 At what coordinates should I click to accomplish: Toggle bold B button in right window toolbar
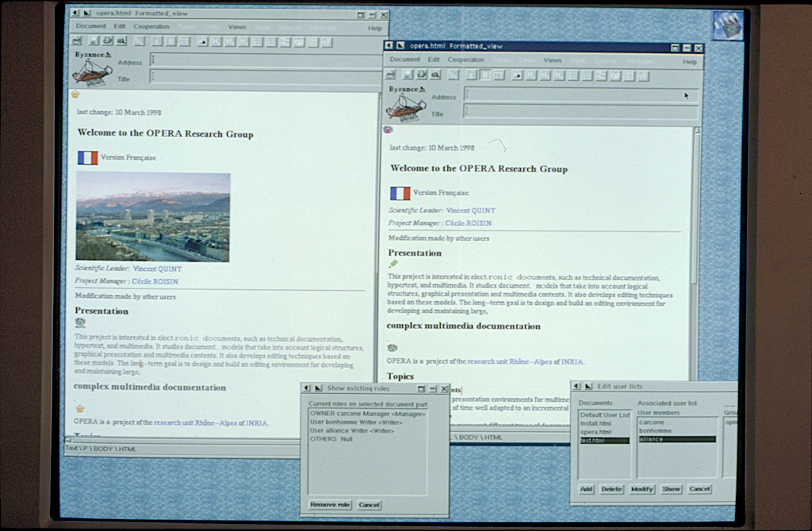tap(485, 75)
